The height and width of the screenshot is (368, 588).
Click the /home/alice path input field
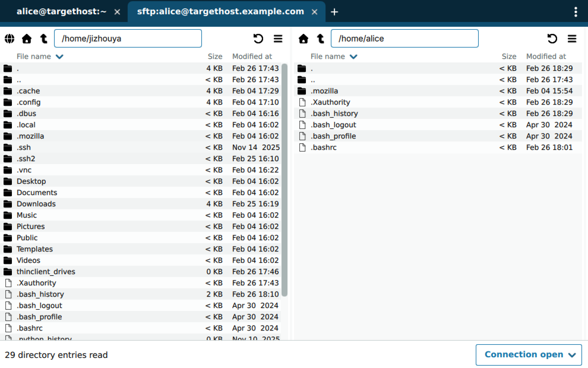pyautogui.click(x=404, y=39)
